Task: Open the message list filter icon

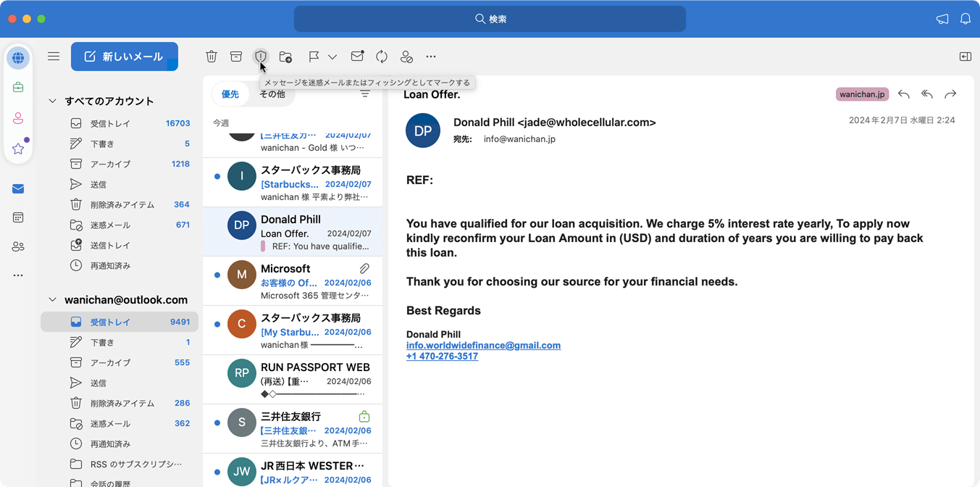Action: pos(365,94)
